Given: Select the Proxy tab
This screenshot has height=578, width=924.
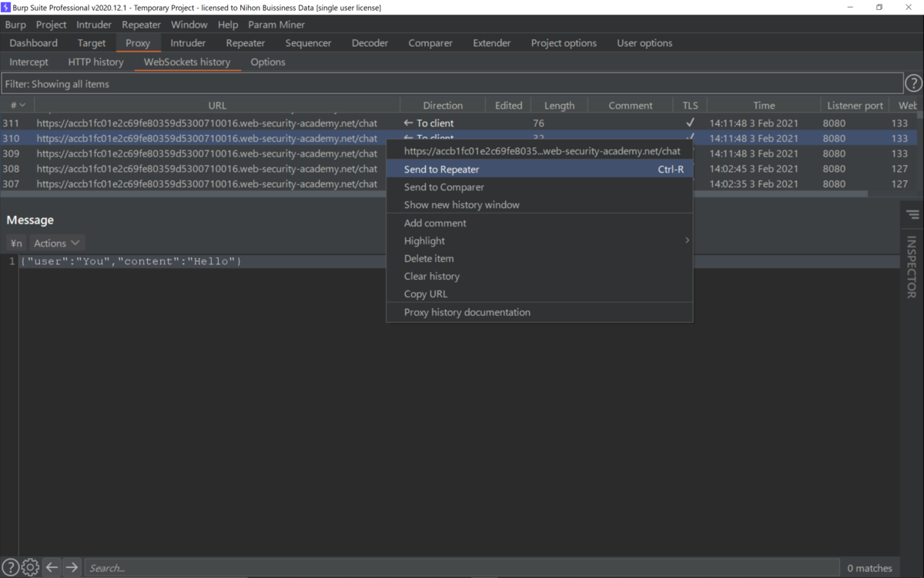Looking at the screenshot, I should (x=138, y=43).
